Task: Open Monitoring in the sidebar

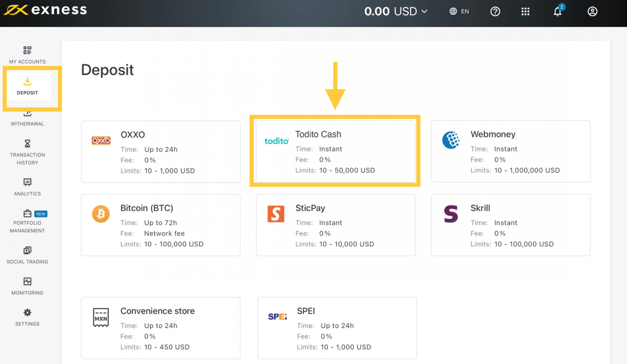Action: (27, 286)
